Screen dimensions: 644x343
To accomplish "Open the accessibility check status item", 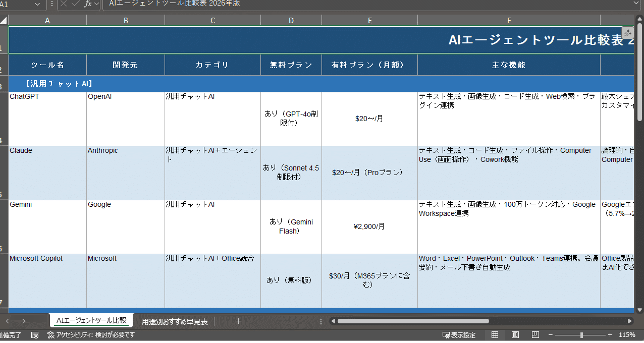I will (x=91, y=335).
